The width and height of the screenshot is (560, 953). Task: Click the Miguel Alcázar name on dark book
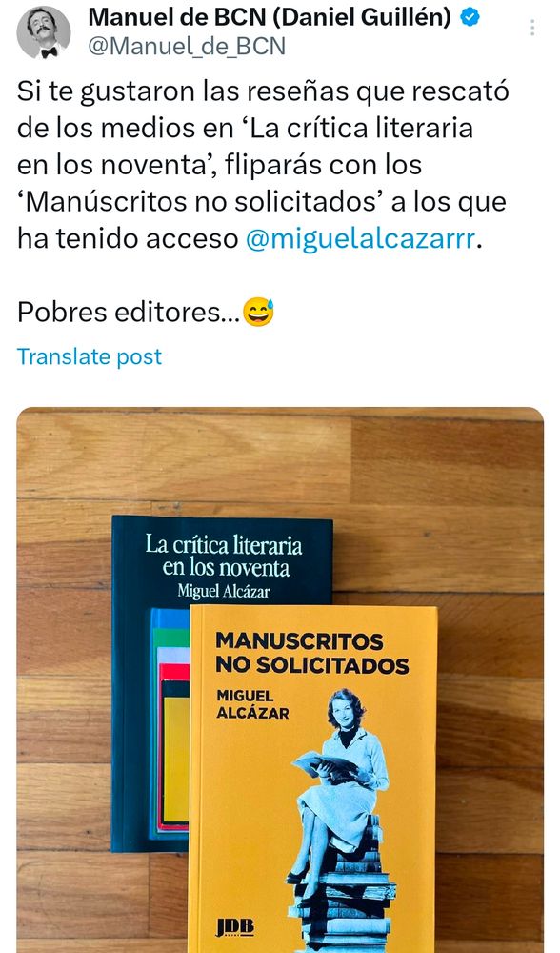224,591
